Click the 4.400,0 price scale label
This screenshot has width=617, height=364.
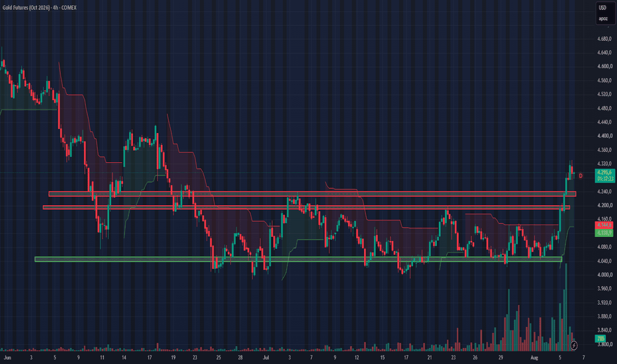604,136
